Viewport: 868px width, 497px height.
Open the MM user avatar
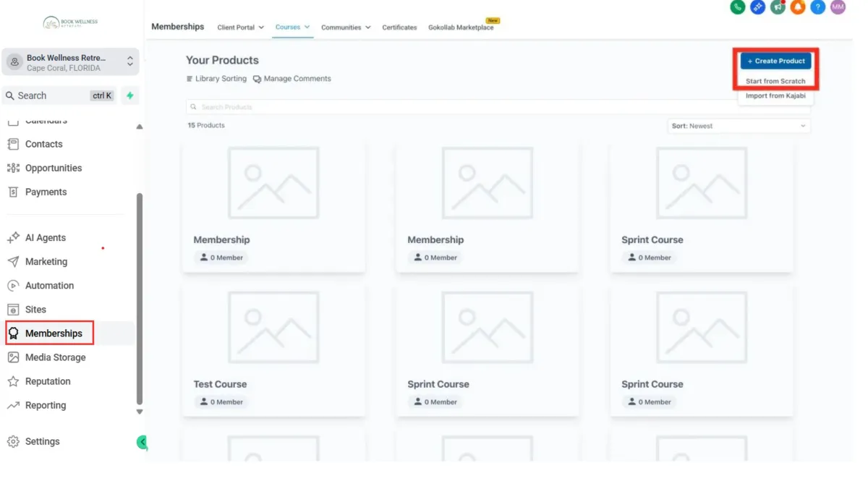point(838,7)
